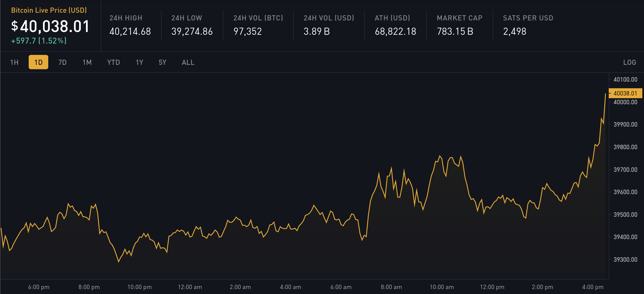
Task: Click the 8:00 pm time axis label
Action: 89,287
